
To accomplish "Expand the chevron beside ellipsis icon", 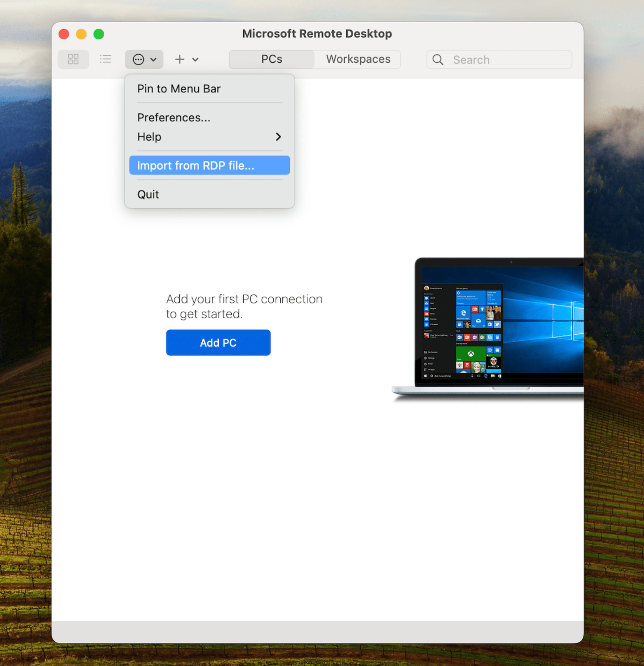I will tap(153, 60).
